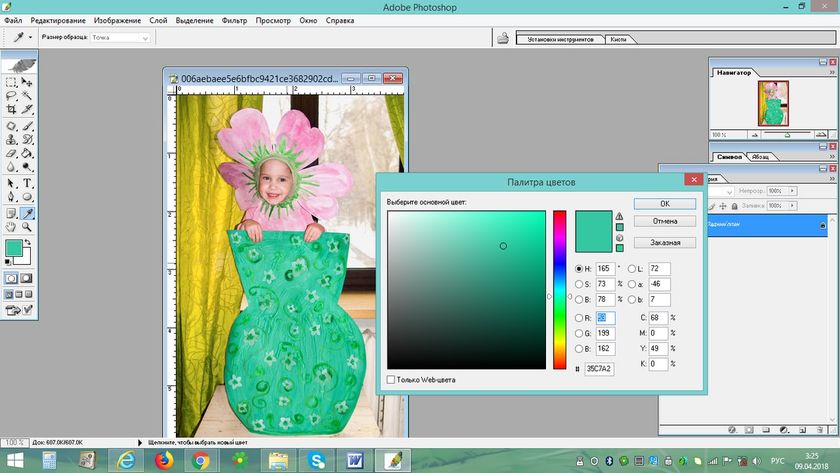Select the H hue radio button
The width and height of the screenshot is (840, 473).
579,268
